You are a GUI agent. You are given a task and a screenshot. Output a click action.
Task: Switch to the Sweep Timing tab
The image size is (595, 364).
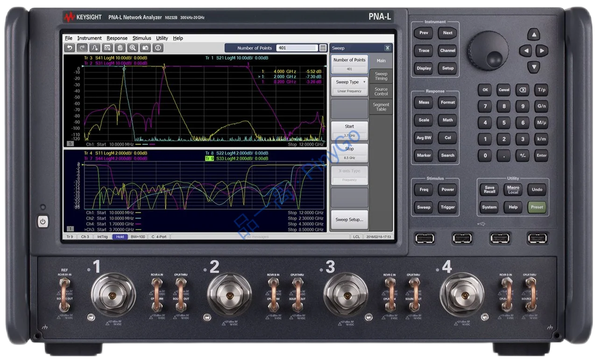381,76
